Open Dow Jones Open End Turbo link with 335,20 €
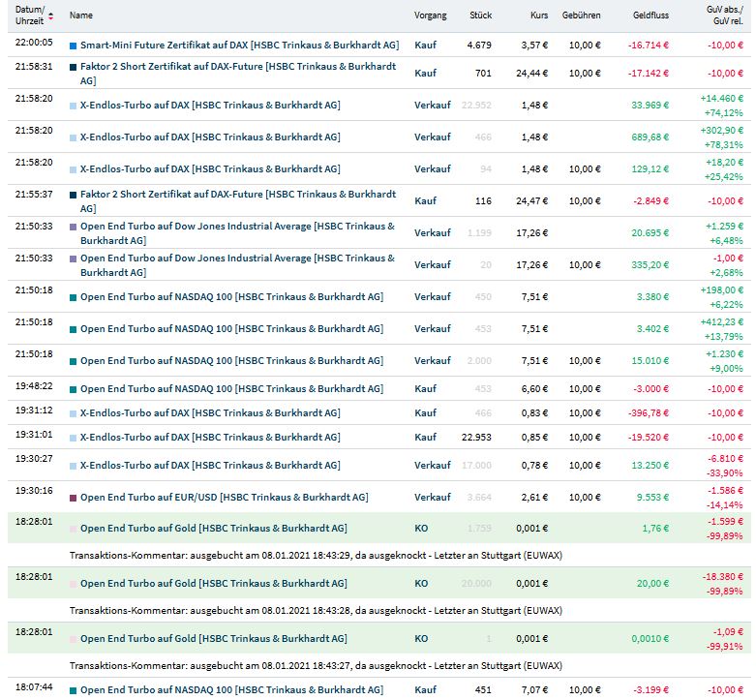756x700 pixels. click(237, 264)
